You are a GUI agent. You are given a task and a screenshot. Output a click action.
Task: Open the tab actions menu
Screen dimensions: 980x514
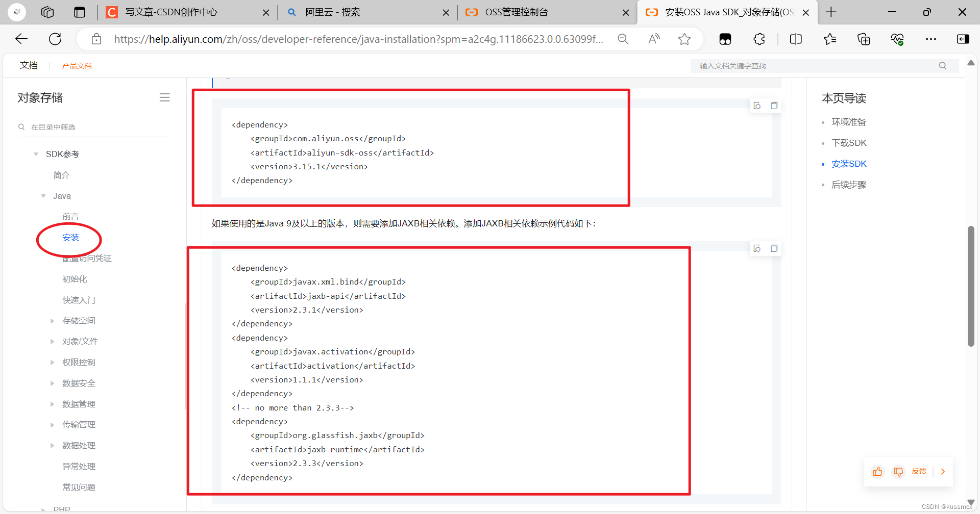(x=80, y=12)
